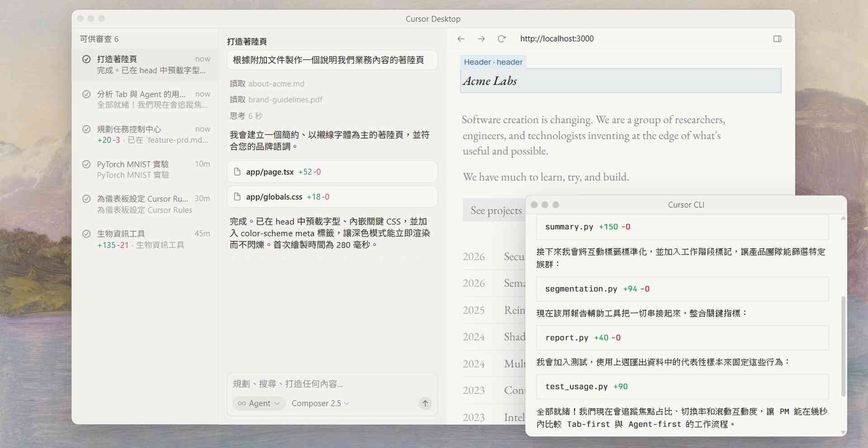Click the Cursor CLI scroll-down arrow

[843, 432]
